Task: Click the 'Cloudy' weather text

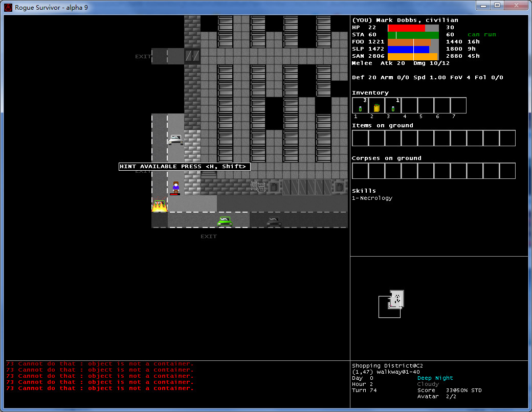Action: pos(428,384)
